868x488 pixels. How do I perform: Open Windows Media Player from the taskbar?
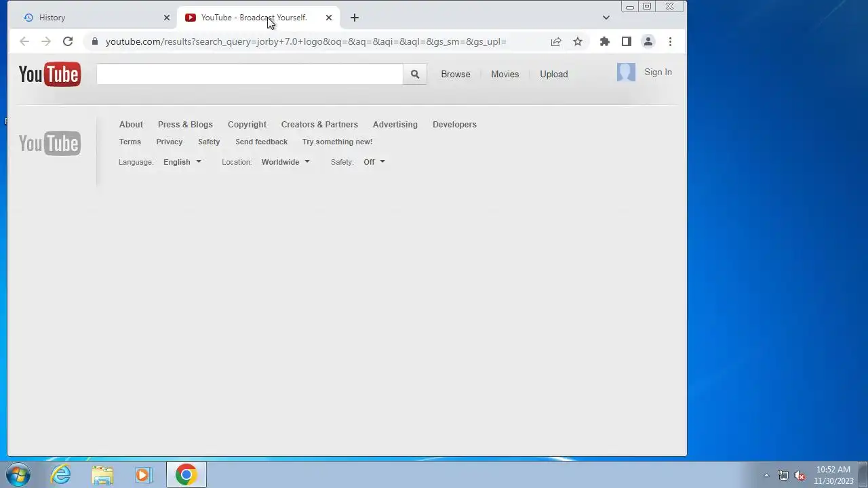[x=143, y=475]
